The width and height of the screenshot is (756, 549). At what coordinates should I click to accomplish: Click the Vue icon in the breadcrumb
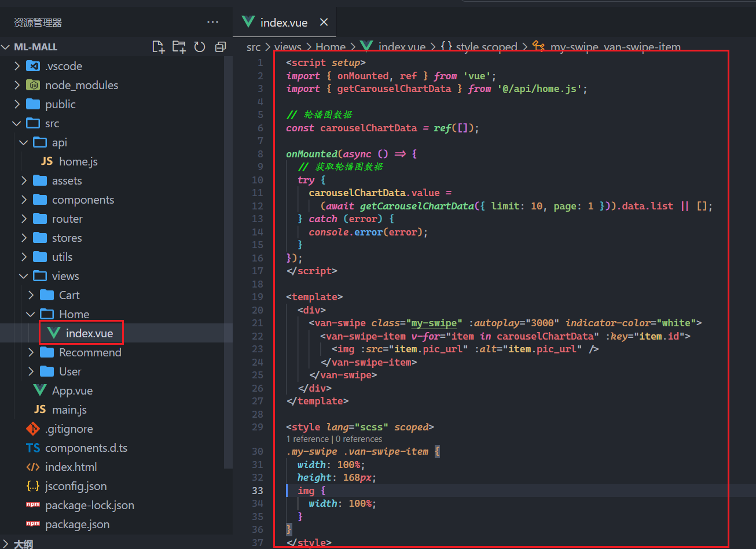click(x=366, y=47)
